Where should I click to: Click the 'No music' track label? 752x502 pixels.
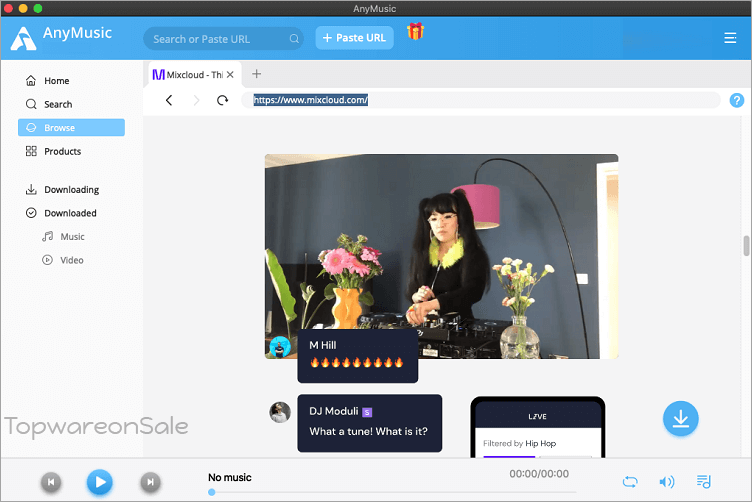[230, 478]
